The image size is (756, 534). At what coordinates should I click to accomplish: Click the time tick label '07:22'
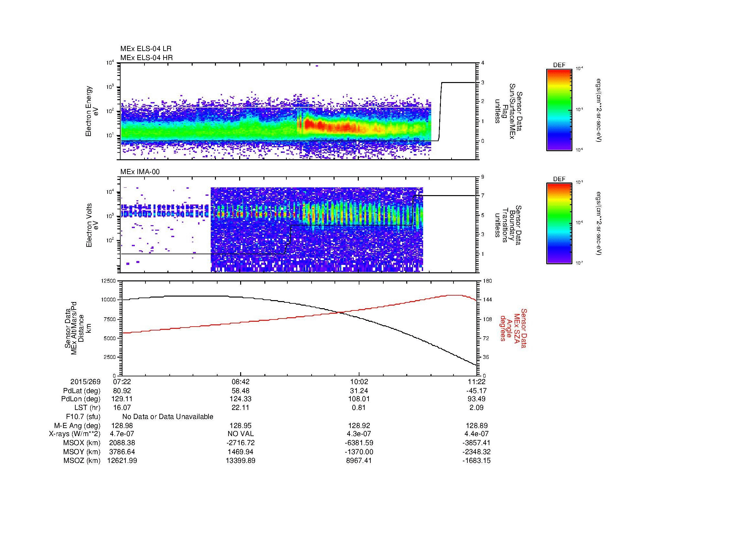[122, 382]
